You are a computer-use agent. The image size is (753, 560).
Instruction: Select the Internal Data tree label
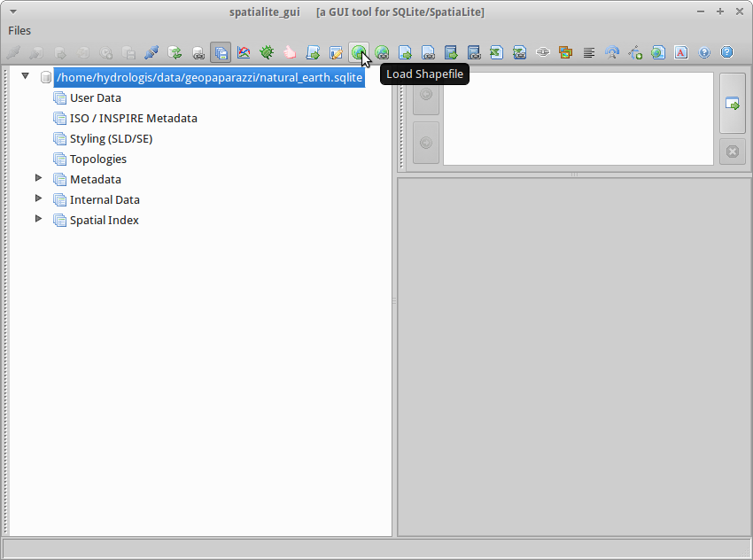pos(105,199)
